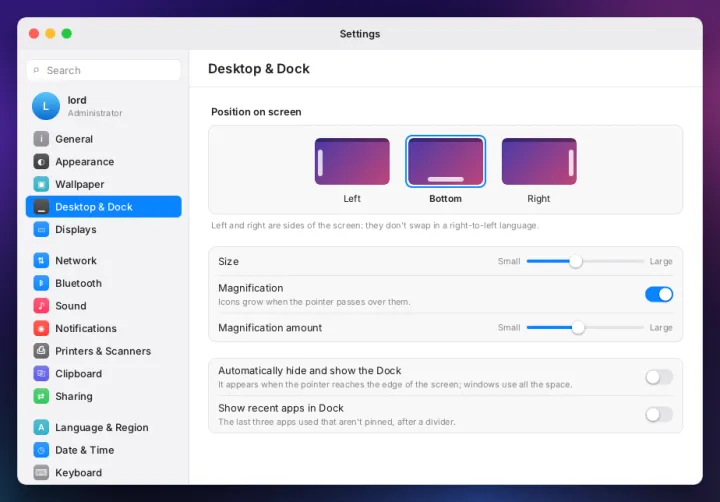Open Language & Region label

101,428
